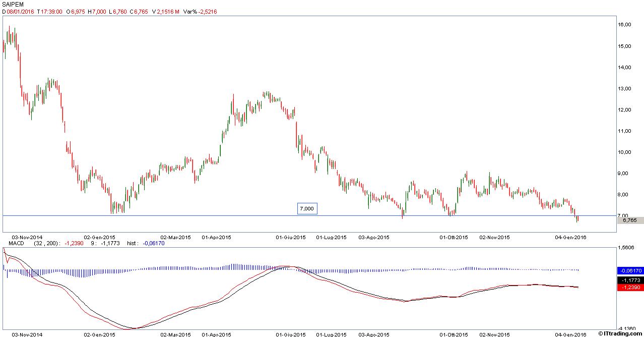Open the ITtrading.com copyright link
Viewport: 644px width, 337px height.
coord(620,333)
